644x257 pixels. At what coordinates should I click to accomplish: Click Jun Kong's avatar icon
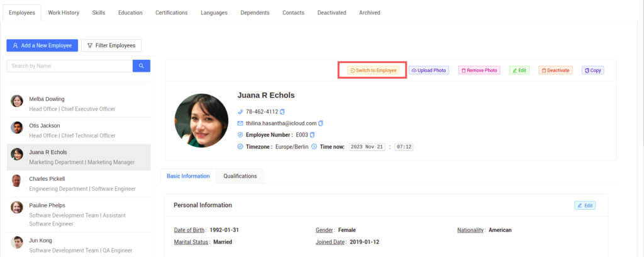tap(17, 242)
